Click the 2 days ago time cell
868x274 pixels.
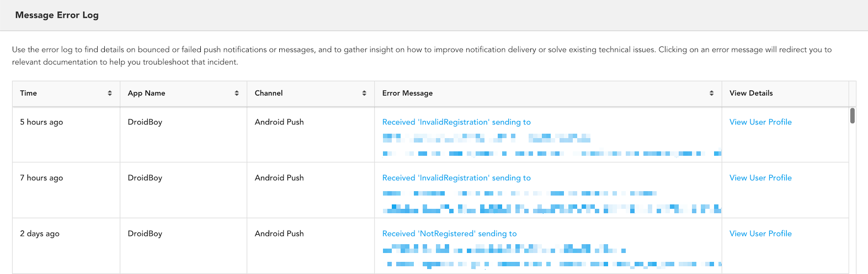click(x=40, y=234)
